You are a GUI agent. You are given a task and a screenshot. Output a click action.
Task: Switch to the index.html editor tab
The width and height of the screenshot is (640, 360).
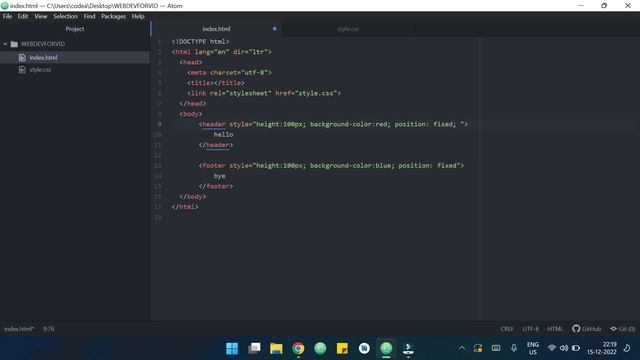click(216, 29)
